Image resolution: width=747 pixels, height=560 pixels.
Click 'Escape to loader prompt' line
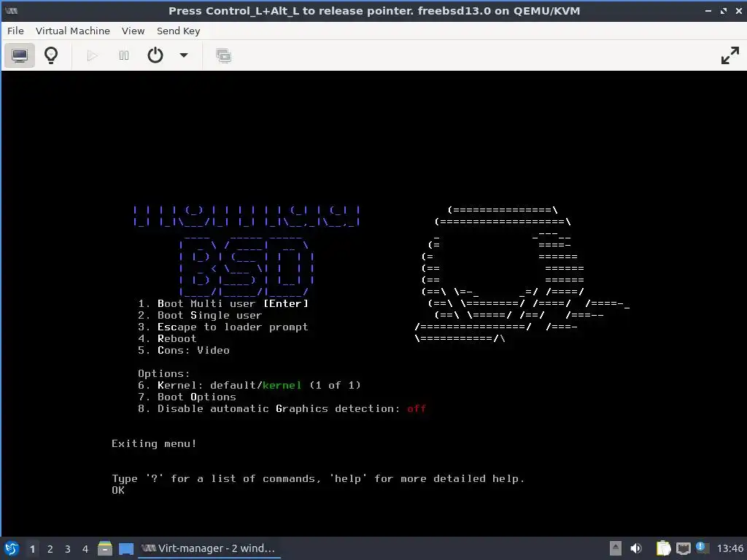[223, 327]
